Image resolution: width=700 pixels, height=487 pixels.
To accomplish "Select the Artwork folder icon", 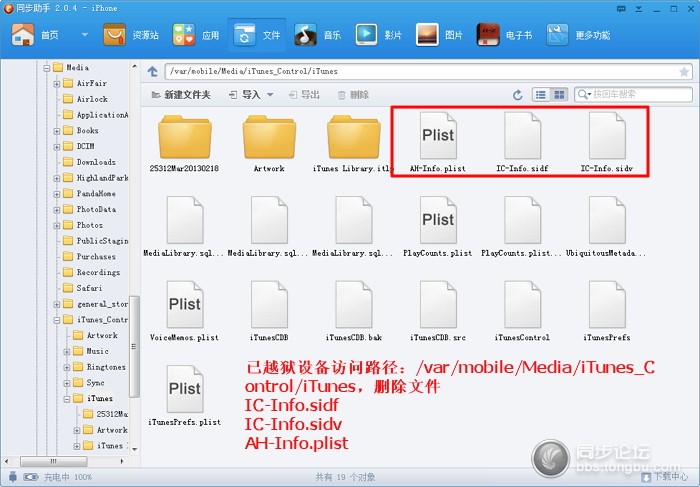I will point(269,143).
